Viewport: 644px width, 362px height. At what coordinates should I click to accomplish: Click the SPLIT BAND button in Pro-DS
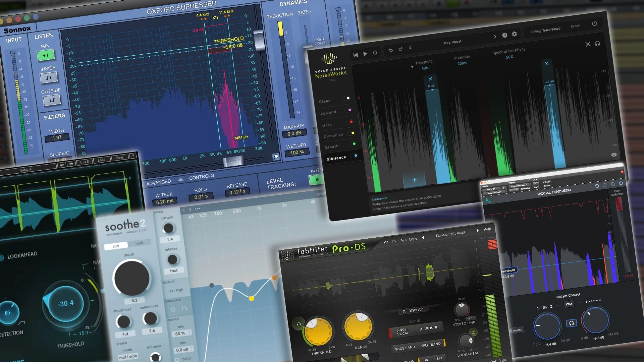[431, 345]
